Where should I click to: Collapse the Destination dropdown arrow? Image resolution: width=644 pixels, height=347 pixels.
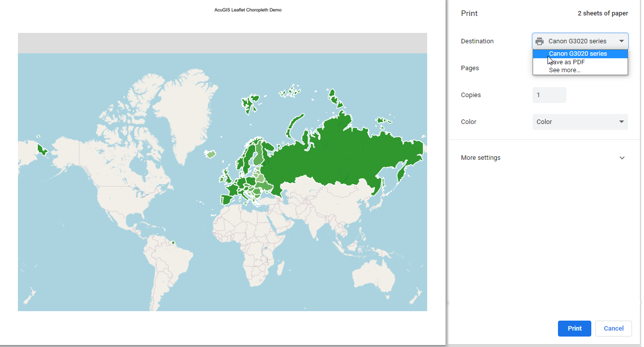click(621, 41)
